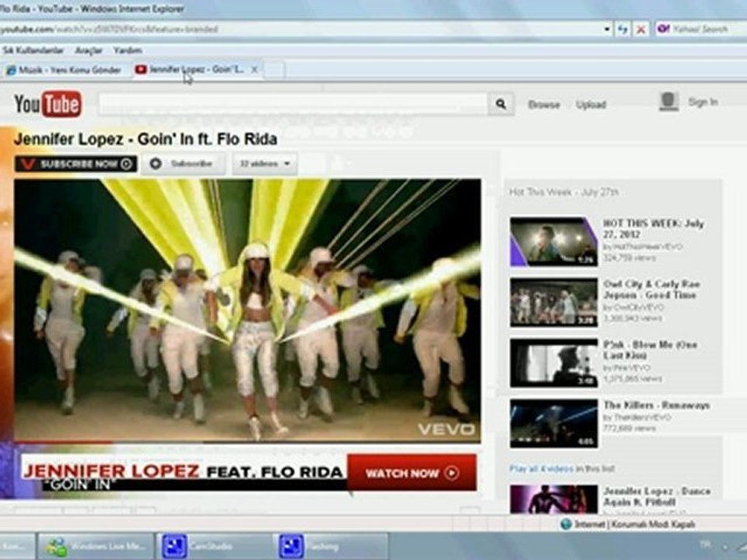Open the Sık Kullanılanlar menu
Viewport: 747px width, 560px height.
pyautogui.click(x=33, y=50)
